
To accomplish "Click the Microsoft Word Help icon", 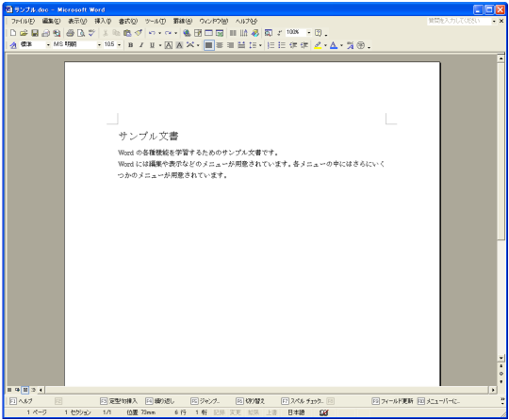I will 319,33.
